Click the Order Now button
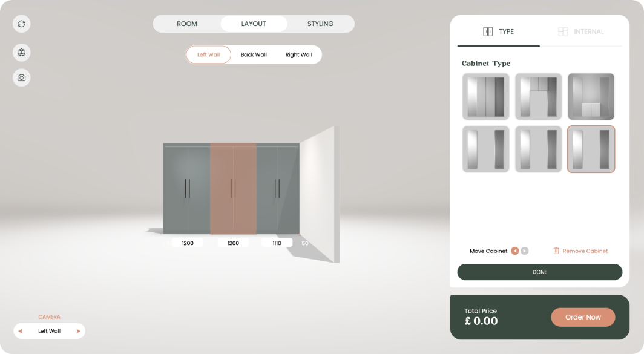The image size is (644, 354). pos(583,317)
